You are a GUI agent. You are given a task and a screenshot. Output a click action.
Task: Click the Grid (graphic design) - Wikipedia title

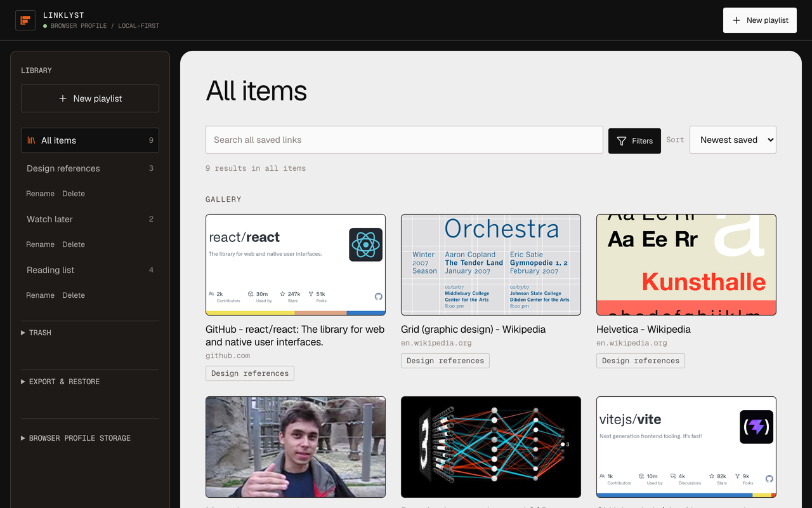point(473,330)
